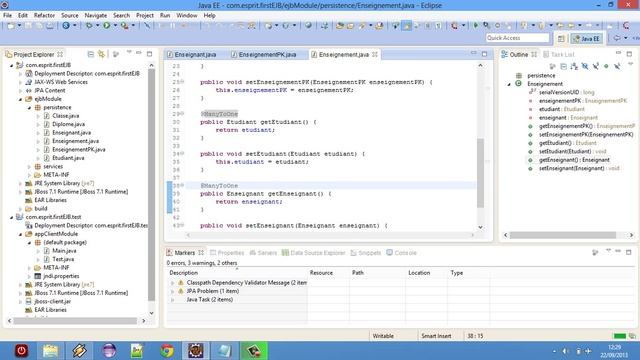The width and height of the screenshot is (640, 360).
Task: Click the globe web browser toolbar icon
Action: 308,26
